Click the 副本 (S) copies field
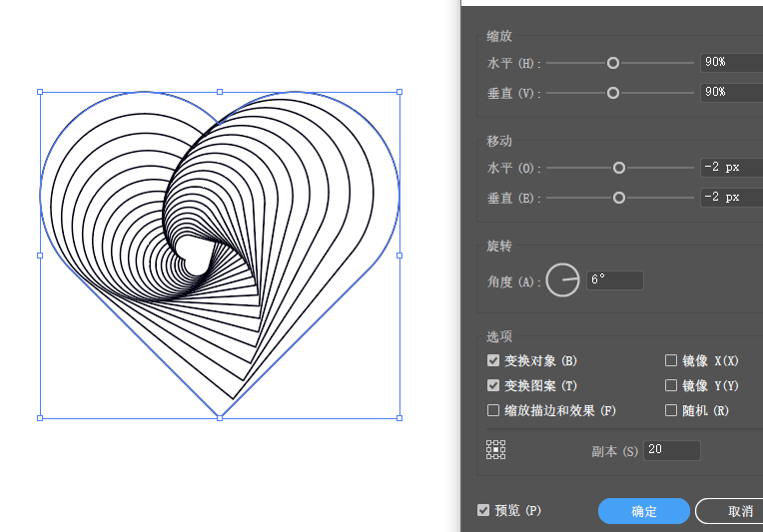The width and height of the screenshot is (763, 532). click(671, 451)
